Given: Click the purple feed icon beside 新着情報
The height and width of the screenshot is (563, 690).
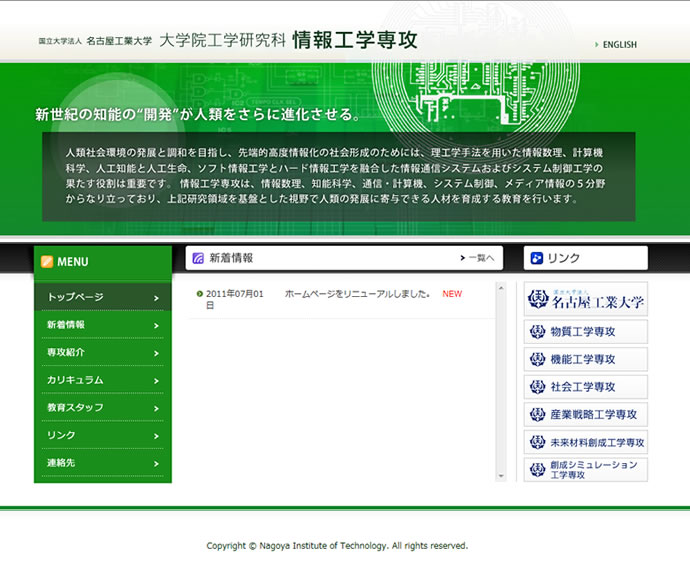Looking at the screenshot, I should tap(198, 258).
